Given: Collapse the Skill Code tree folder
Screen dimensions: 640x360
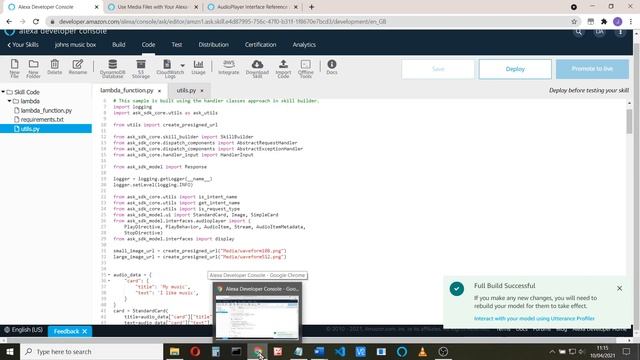Looking at the screenshot, I should click(x=3, y=92).
